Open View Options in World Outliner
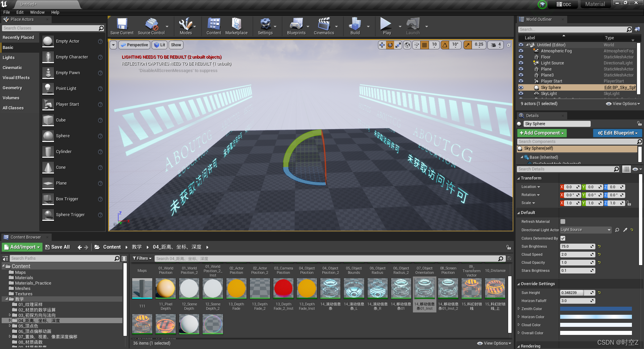Viewport: 644px width, 349px height. point(623,104)
